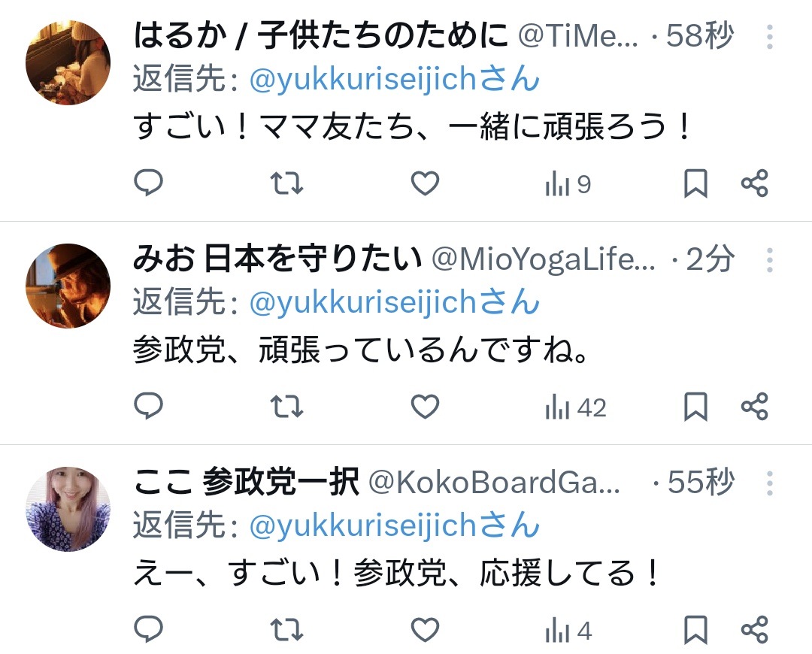Open more options for はるか's tweet

tap(770, 37)
